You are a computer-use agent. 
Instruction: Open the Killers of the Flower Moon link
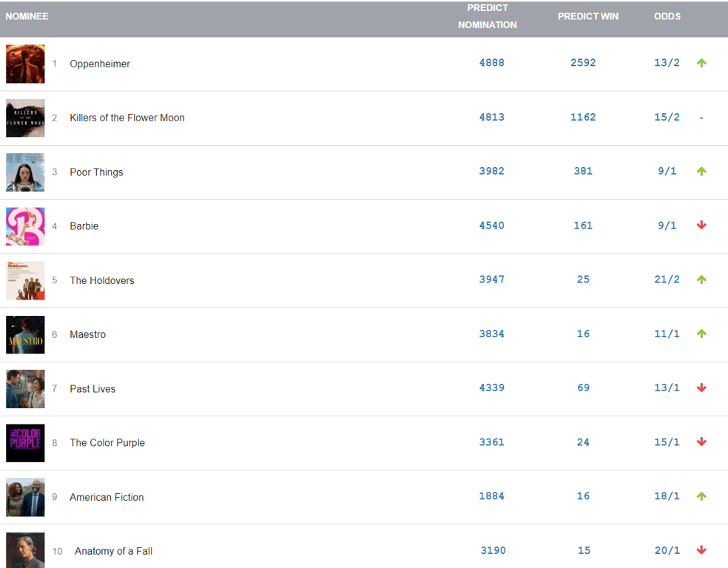(x=127, y=118)
